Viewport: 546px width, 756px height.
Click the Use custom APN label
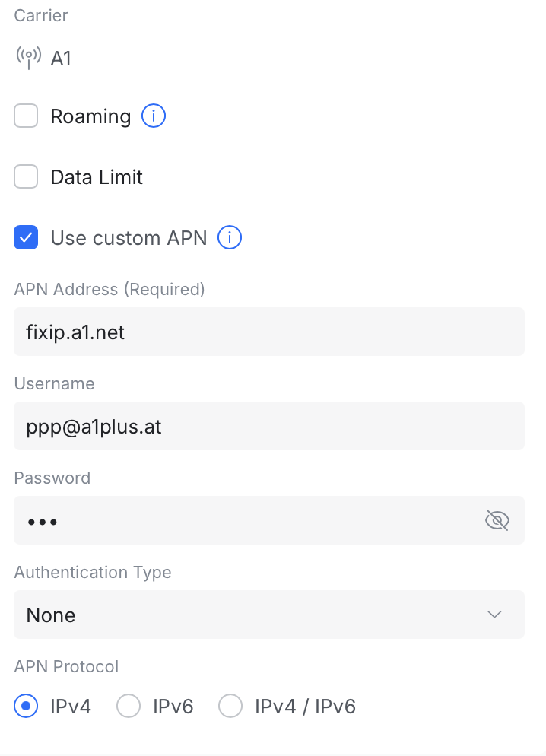(129, 238)
